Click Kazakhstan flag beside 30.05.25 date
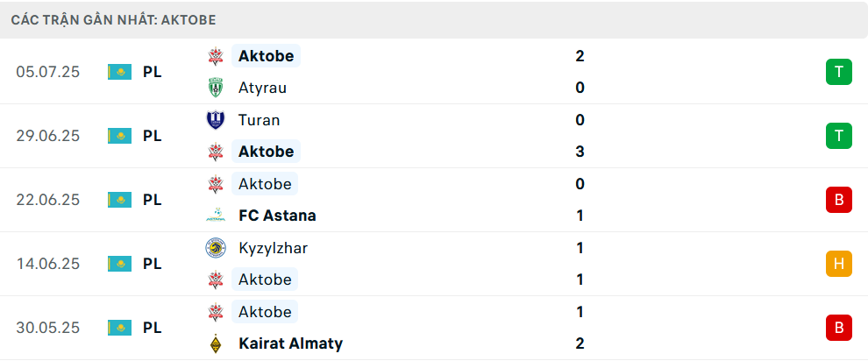 click(x=119, y=328)
